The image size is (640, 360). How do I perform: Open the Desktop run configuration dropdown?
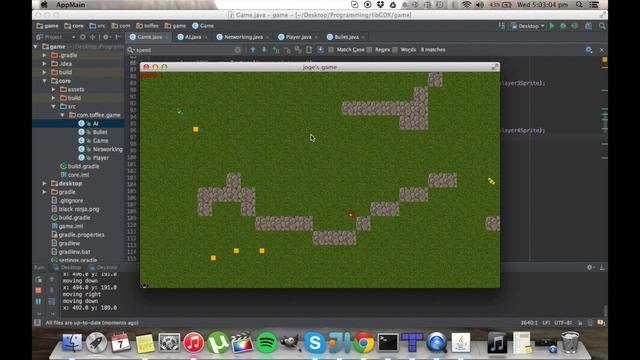pos(528,26)
